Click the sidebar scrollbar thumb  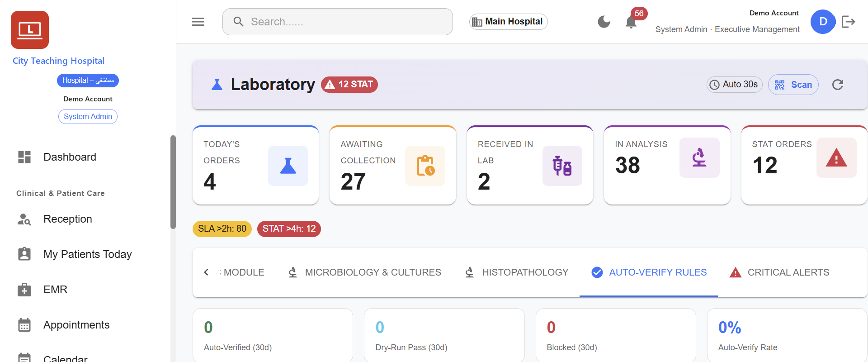pyautogui.click(x=173, y=182)
